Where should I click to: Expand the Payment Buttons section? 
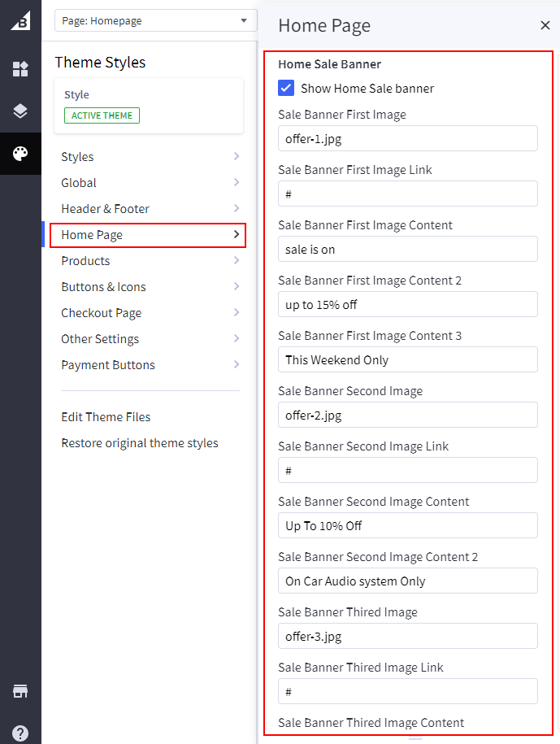coord(150,365)
